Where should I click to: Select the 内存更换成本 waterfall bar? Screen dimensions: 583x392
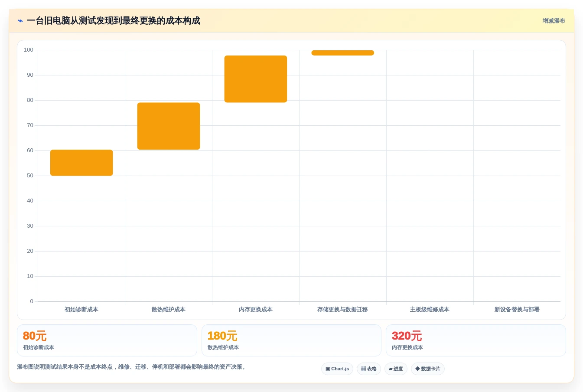coord(256,79)
